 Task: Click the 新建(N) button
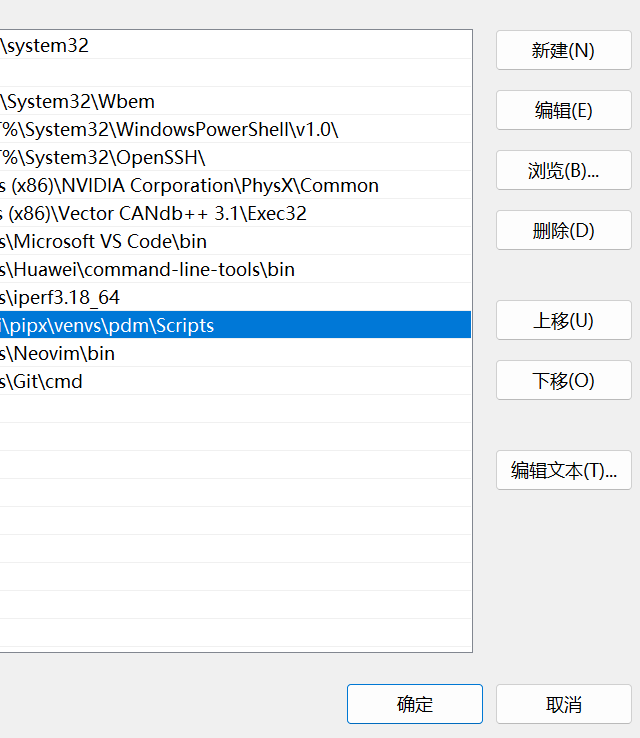[563, 50]
